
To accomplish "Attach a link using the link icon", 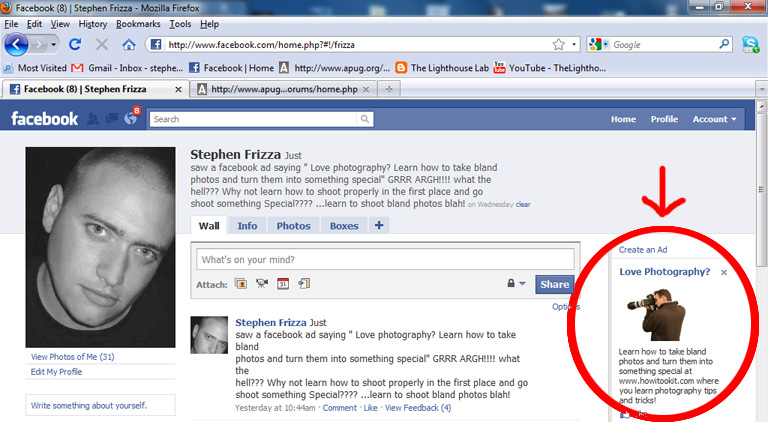I will 304,283.
